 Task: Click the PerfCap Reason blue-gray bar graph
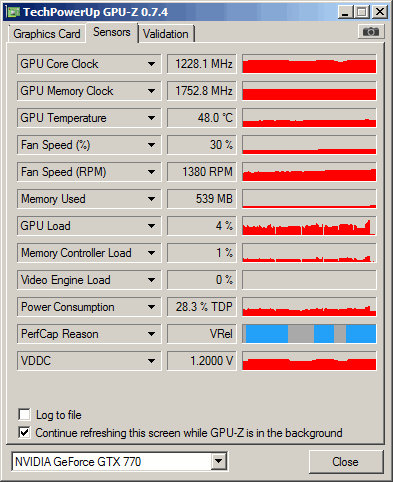pos(309,334)
